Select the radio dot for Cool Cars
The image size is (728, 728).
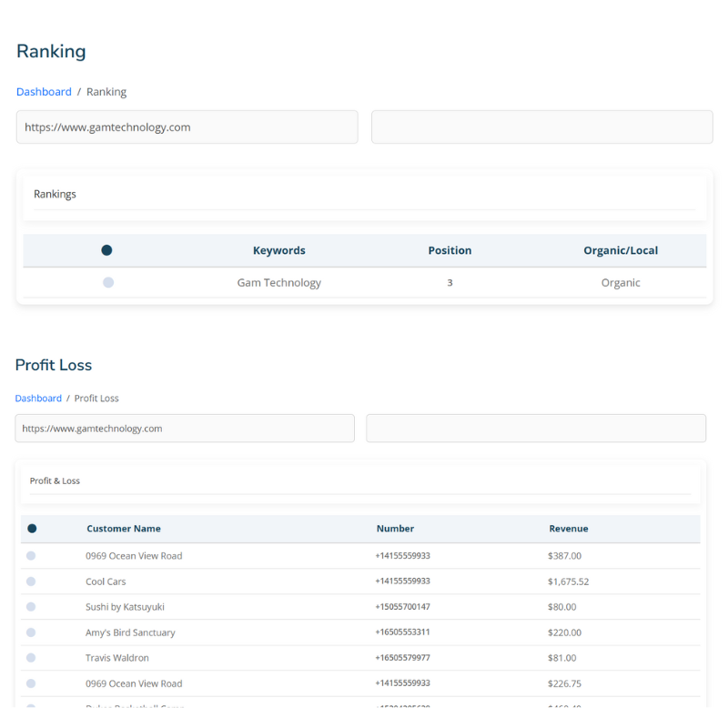click(x=31, y=581)
